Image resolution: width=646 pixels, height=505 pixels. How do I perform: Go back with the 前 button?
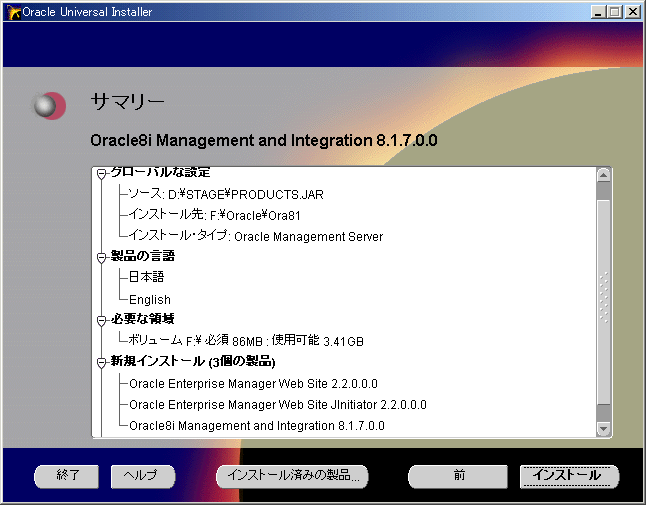point(458,477)
